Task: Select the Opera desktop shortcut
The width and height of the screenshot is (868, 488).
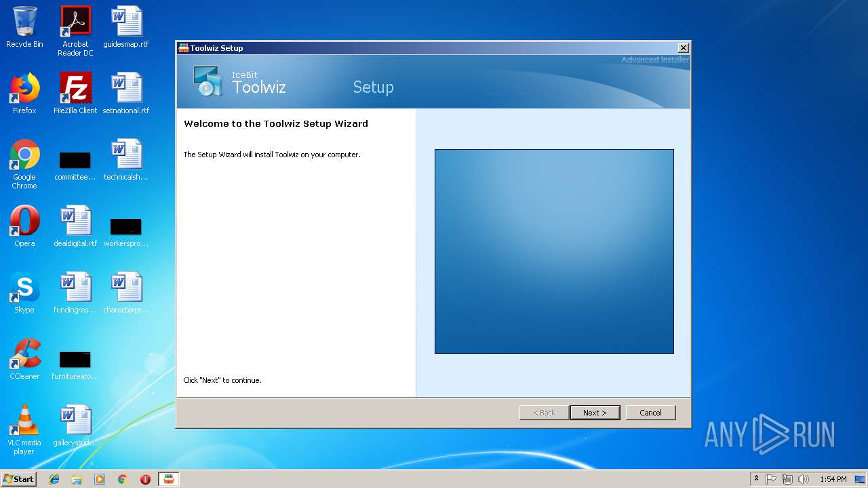Action: (x=24, y=226)
